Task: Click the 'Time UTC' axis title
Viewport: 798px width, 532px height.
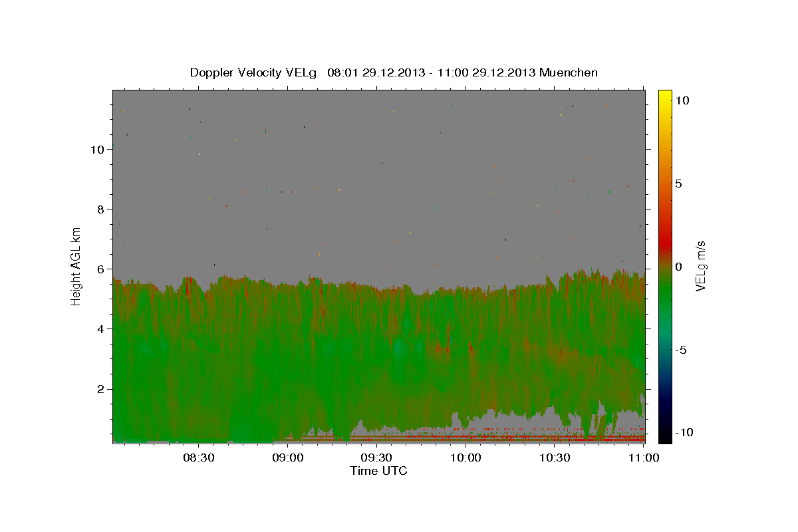Action: click(378, 471)
